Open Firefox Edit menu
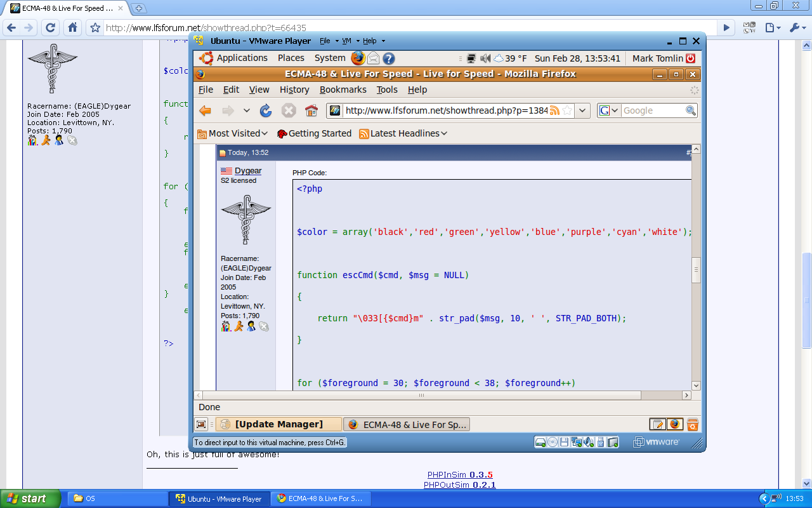 (231, 90)
